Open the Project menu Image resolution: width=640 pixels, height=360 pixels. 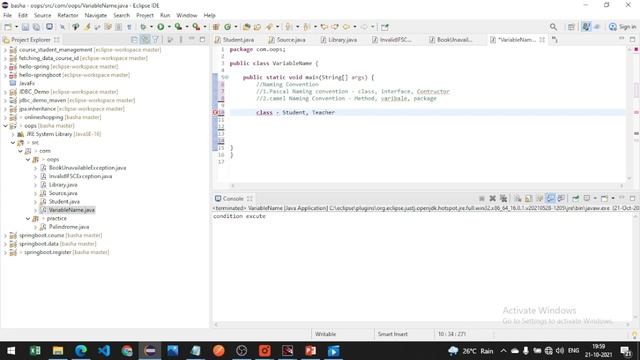click(145, 15)
